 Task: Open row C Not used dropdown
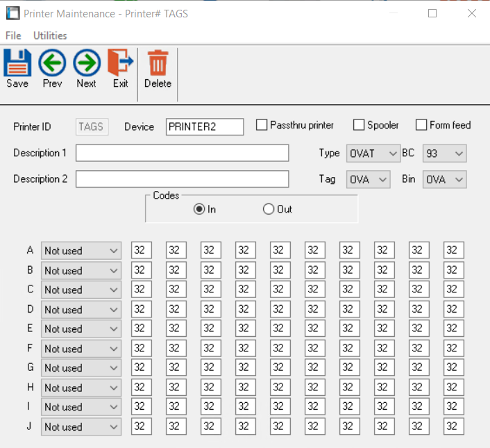[81, 290]
